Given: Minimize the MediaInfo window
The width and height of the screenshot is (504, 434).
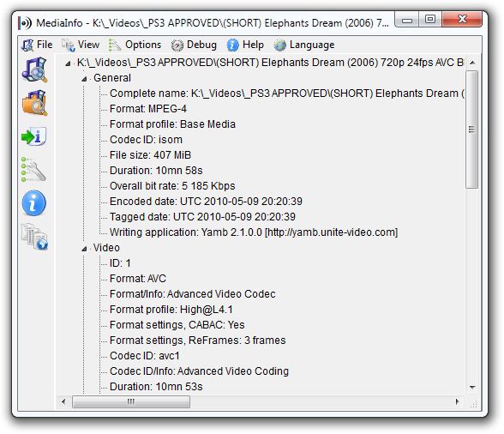Looking at the screenshot, I should click(407, 21).
